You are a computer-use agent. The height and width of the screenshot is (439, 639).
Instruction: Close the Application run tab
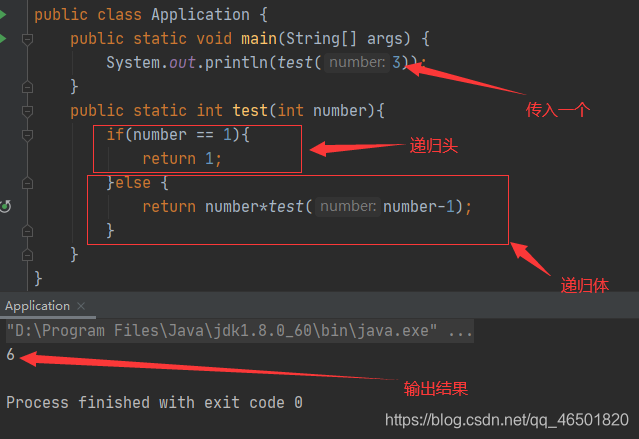click(81, 306)
